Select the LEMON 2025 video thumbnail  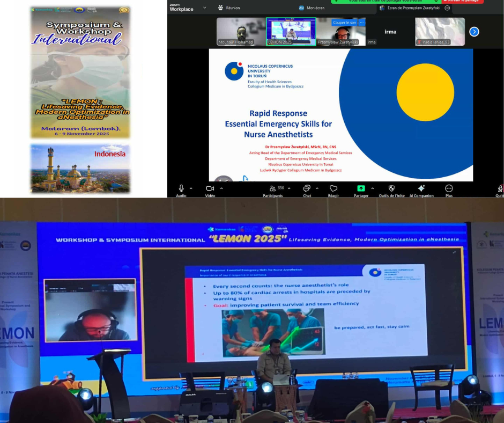coord(291,32)
